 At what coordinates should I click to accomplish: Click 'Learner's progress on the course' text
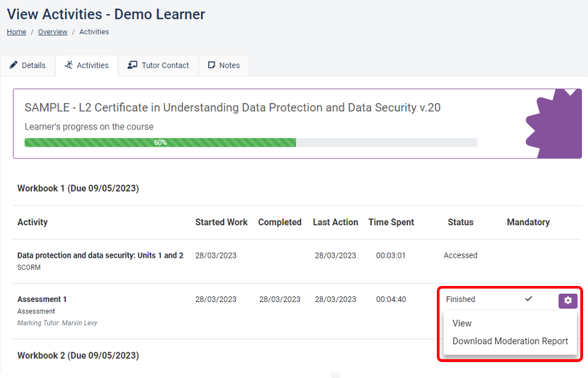pos(89,126)
